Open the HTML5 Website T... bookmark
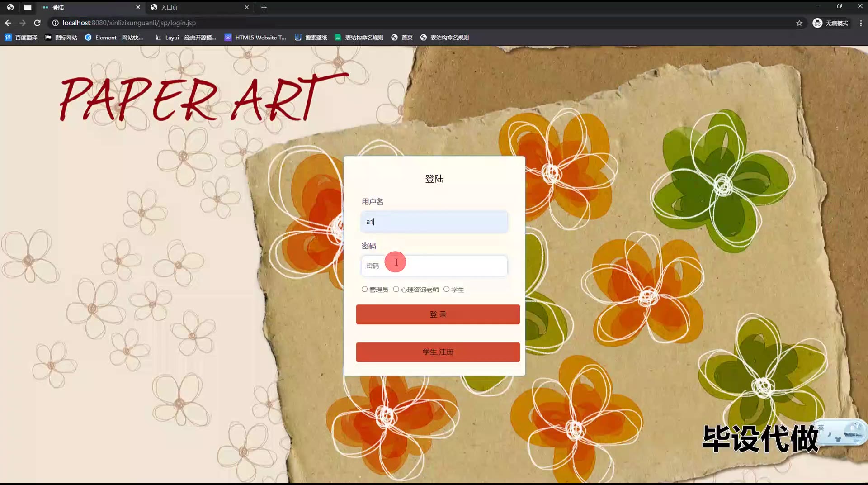 click(x=255, y=38)
